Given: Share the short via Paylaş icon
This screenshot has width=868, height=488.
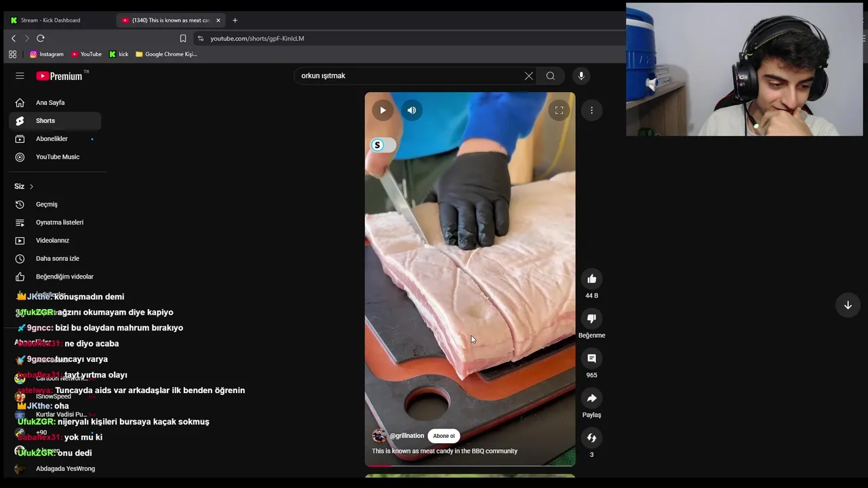Looking at the screenshot, I should (x=591, y=399).
